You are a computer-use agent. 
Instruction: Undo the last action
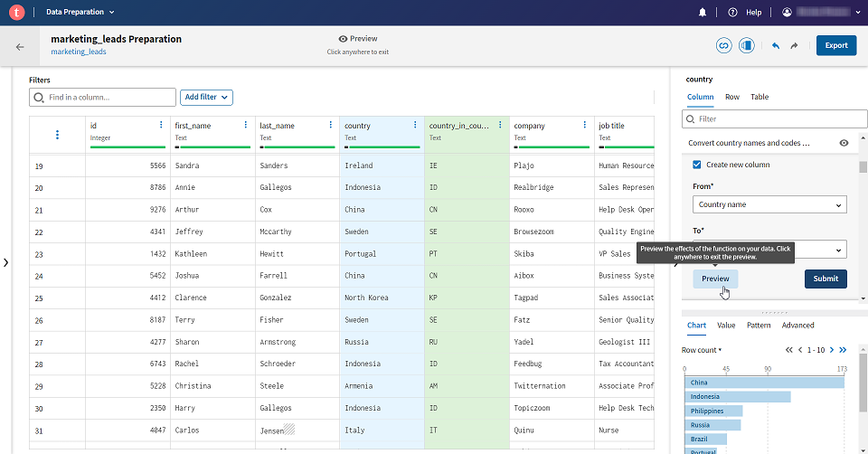(x=775, y=46)
